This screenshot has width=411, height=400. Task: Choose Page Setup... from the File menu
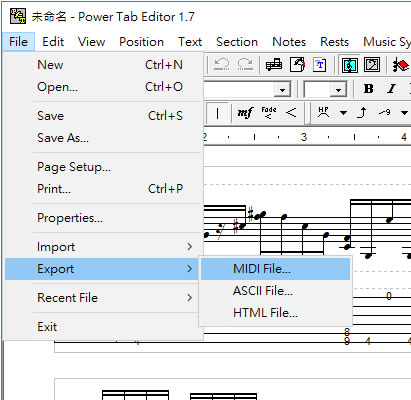(x=103, y=167)
